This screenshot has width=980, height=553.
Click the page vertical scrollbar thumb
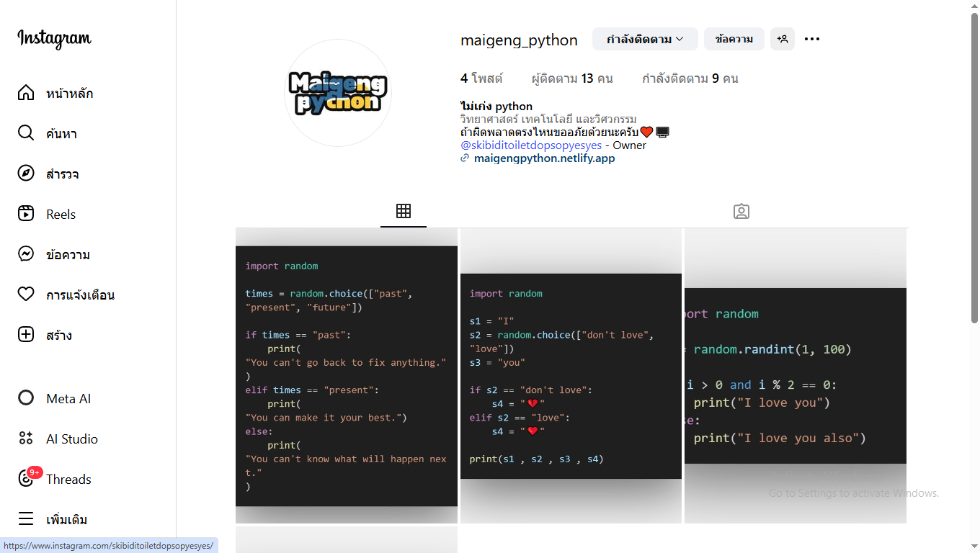click(x=974, y=167)
